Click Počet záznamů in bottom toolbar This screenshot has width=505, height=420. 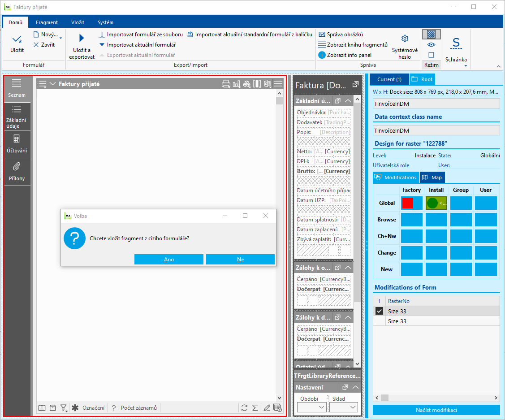[139, 408]
